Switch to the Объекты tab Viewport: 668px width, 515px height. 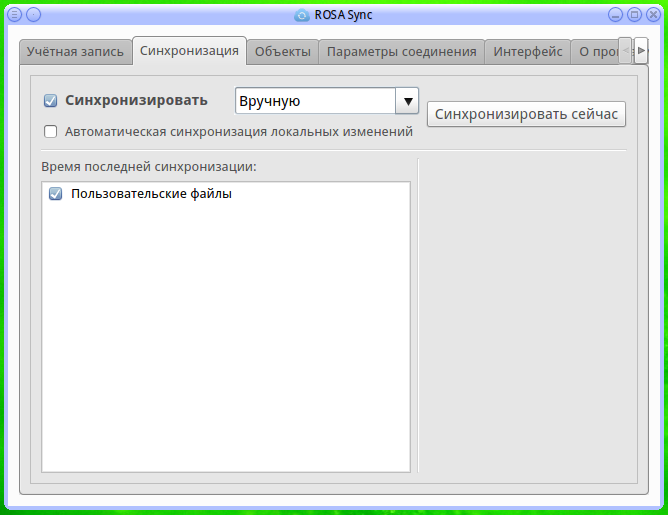coord(283,52)
